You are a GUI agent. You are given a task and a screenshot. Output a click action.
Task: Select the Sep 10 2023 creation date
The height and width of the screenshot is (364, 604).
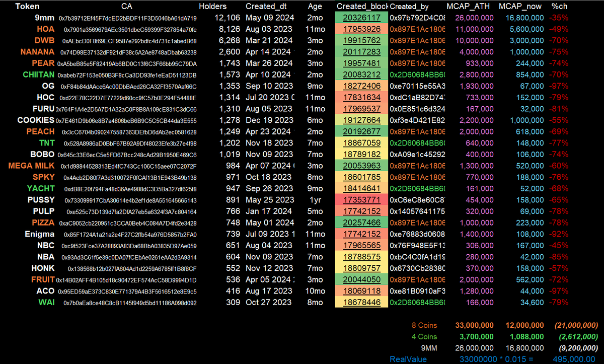click(269, 86)
